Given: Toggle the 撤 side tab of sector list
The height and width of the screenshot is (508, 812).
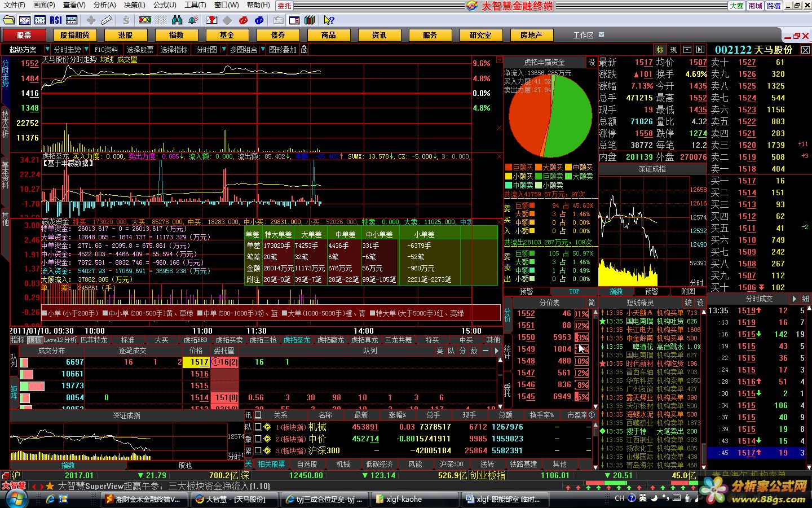Looking at the screenshot, I should pos(248,439).
